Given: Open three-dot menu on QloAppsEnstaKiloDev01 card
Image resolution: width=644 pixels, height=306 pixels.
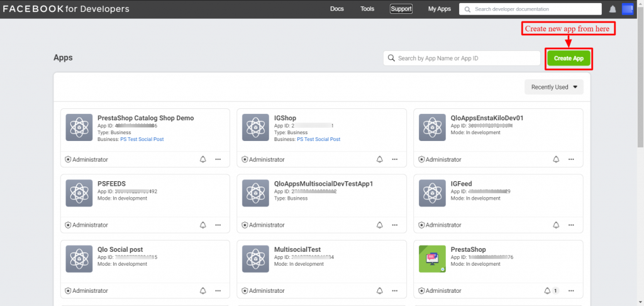Looking at the screenshot, I should pos(571,159).
